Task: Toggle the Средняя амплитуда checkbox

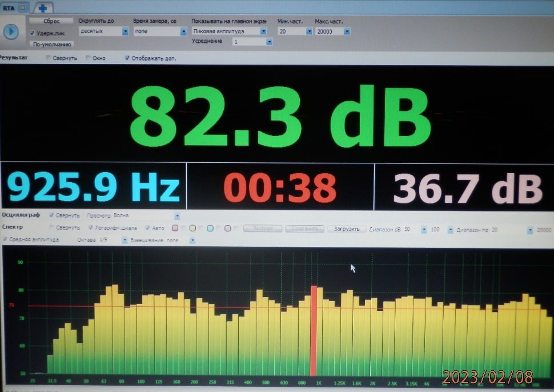Action: point(5,239)
